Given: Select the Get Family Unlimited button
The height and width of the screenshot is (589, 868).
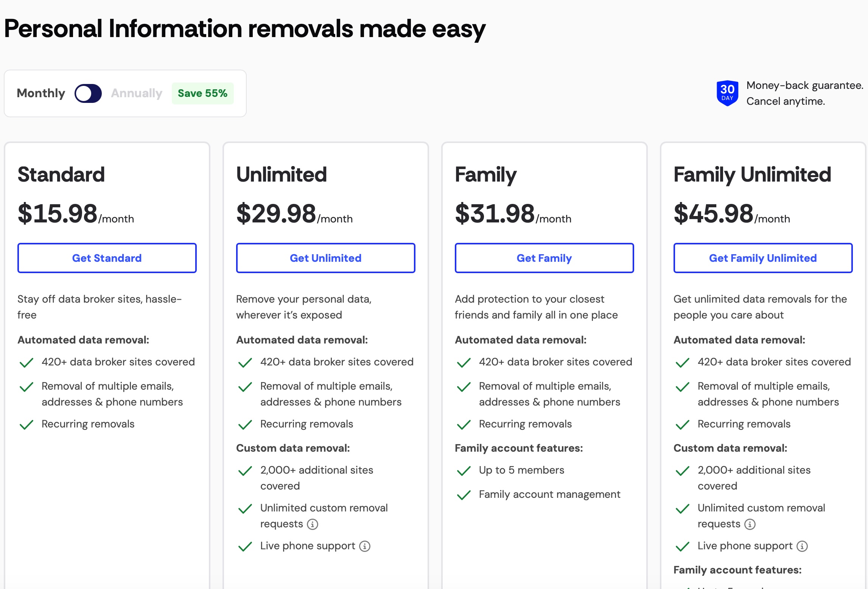Looking at the screenshot, I should pos(762,258).
